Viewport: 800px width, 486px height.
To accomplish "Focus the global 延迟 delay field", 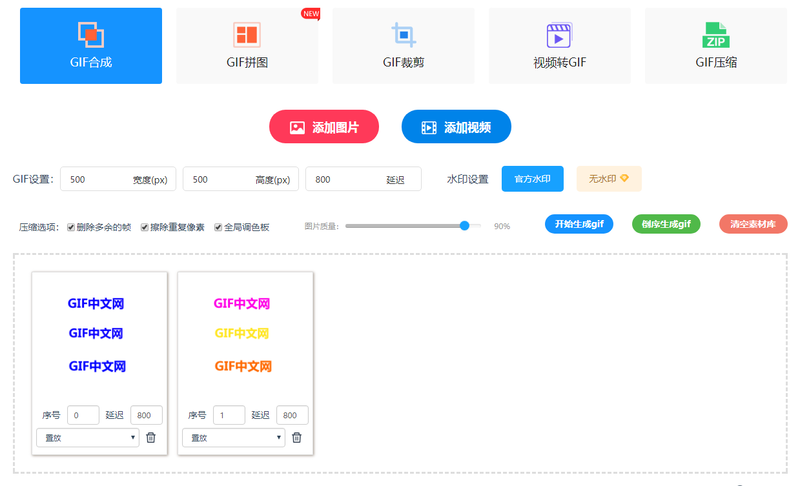I will pyautogui.click(x=363, y=179).
